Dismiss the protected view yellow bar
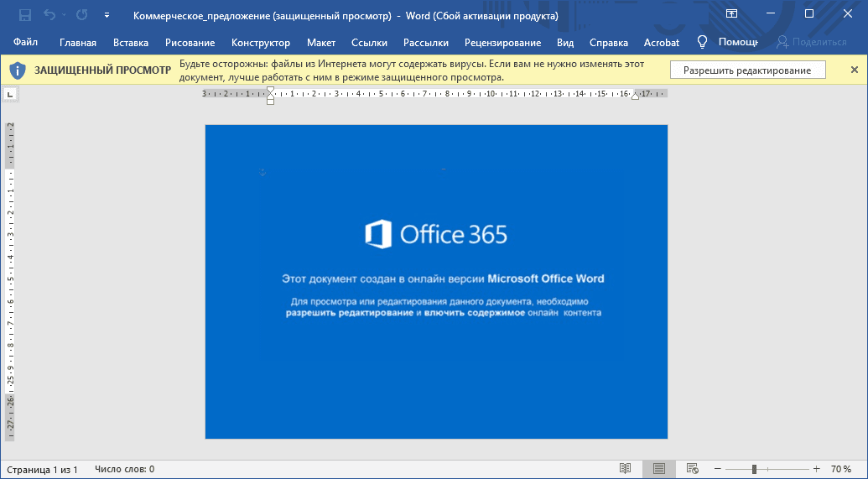The width and height of the screenshot is (868, 479). pyautogui.click(x=854, y=70)
